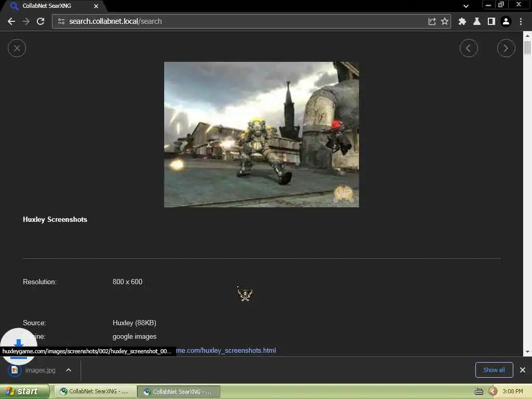Open the Huxley screenshot preview image
The image size is (532, 399).
(261, 135)
